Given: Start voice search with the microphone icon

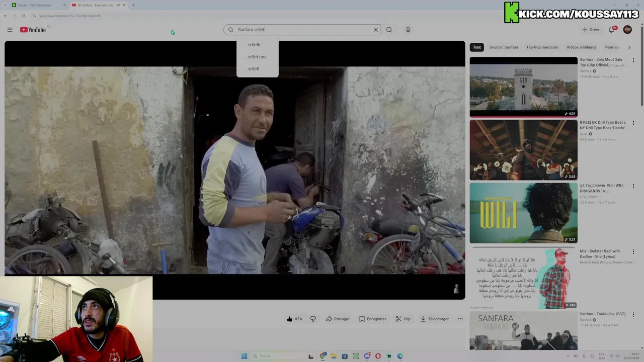Looking at the screenshot, I should coord(408,30).
